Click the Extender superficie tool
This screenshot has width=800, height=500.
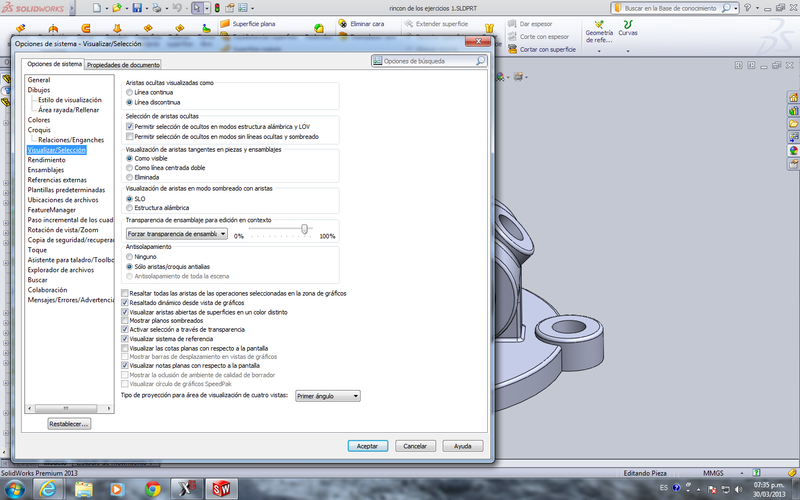tap(436, 24)
